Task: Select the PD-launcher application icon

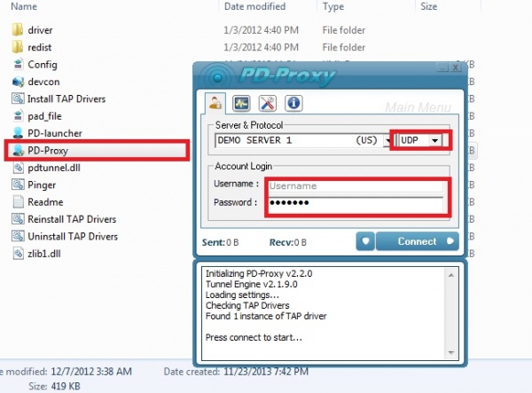Action: click(x=18, y=133)
